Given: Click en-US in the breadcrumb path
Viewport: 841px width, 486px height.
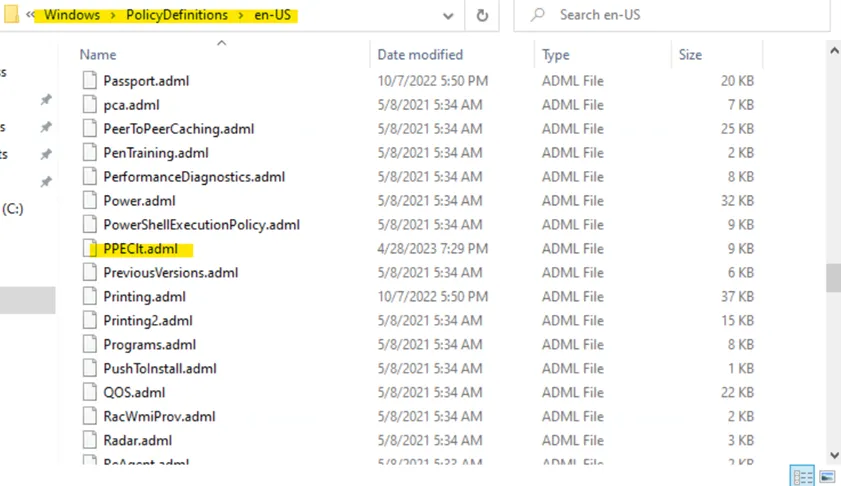Looking at the screenshot, I should (x=272, y=15).
